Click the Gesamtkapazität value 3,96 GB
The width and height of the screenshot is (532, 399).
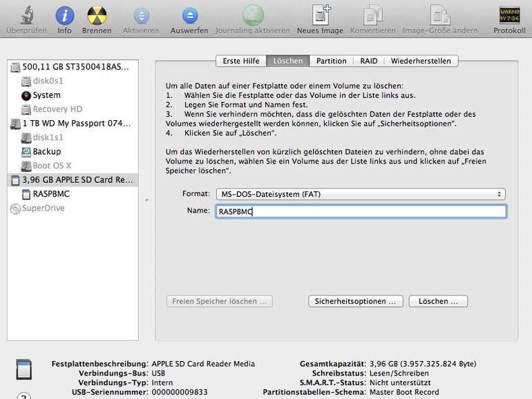point(423,364)
